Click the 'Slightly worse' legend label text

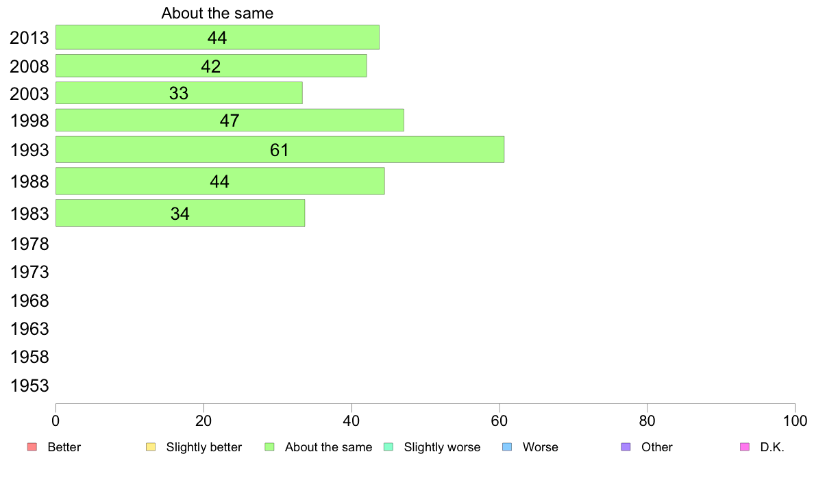pyautogui.click(x=442, y=447)
